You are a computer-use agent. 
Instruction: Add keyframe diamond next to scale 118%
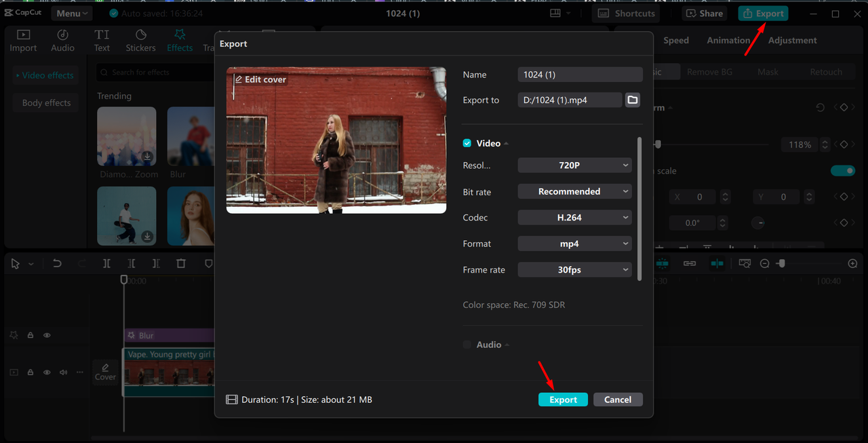tap(844, 145)
